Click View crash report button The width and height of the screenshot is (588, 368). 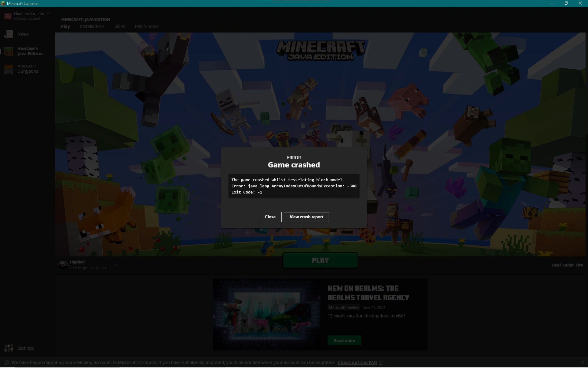[x=306, y=217]
